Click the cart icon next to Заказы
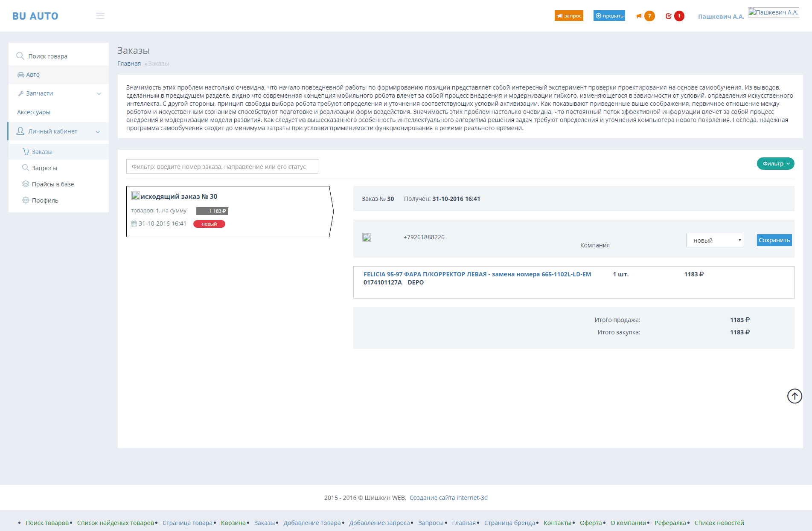 click(x=26, y=151)
